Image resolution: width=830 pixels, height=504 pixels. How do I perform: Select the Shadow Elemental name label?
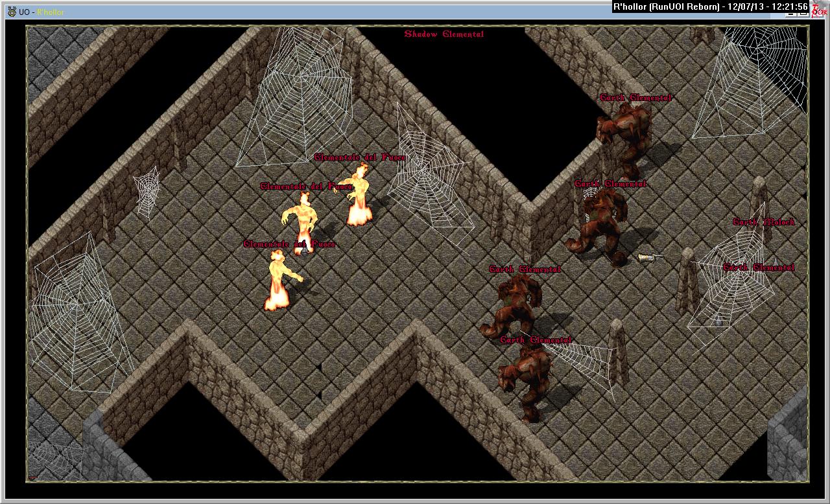pos(444,34)
